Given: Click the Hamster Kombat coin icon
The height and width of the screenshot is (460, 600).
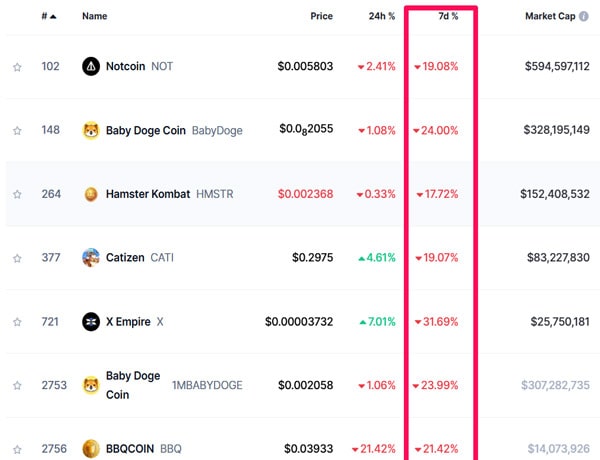Looking at the screenshot, I should tap(91, 194).
